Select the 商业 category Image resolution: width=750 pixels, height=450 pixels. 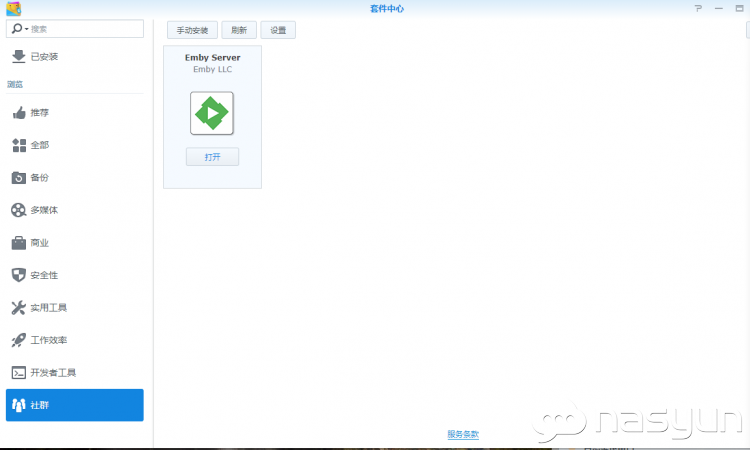(x=75, y=243)
